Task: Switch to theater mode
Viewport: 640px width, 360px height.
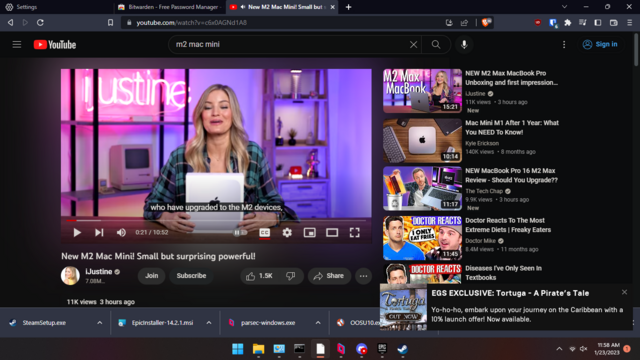Action: [x=332, y=233]
